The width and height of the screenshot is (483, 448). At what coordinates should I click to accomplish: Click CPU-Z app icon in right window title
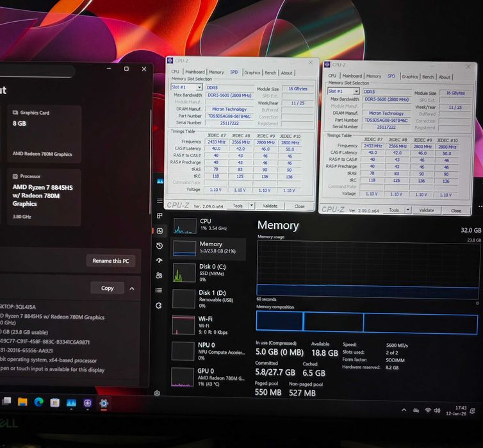click(x=327, y=64)
